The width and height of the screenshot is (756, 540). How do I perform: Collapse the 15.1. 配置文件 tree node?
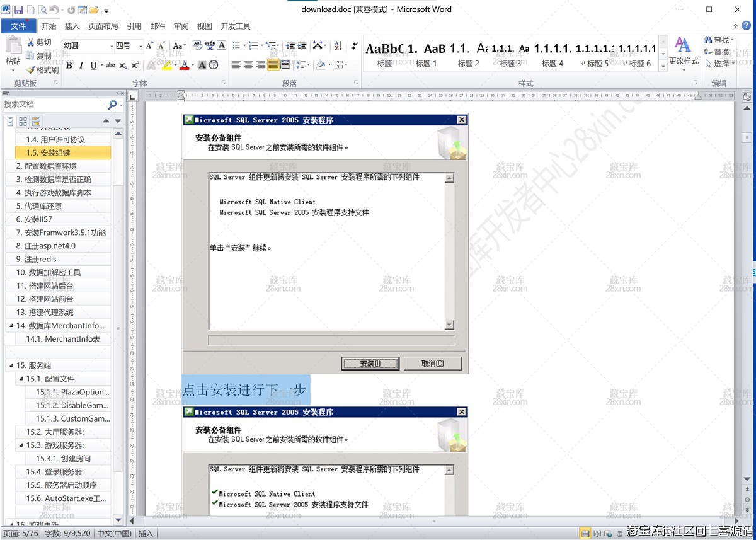(21, 379)
